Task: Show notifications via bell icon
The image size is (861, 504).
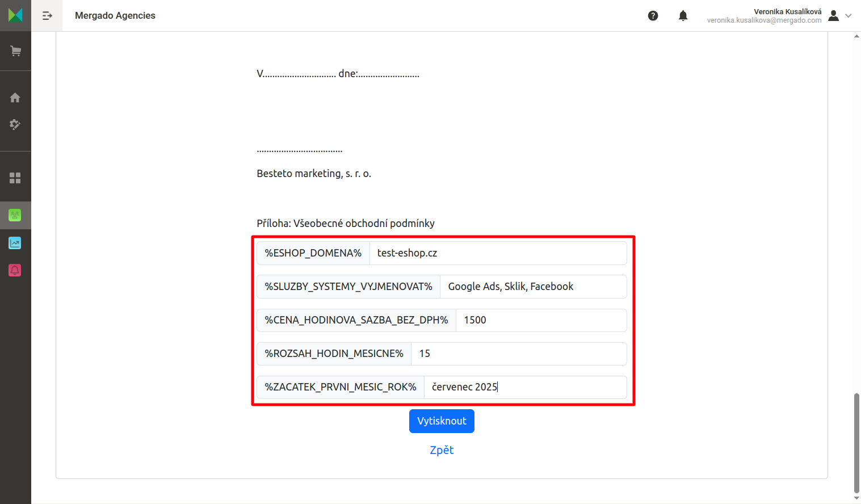Action: pyautogui.click(x=683, y=16)
